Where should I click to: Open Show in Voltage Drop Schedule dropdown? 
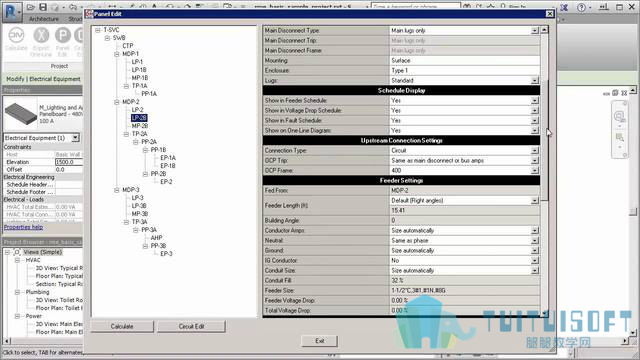(535, 111)
